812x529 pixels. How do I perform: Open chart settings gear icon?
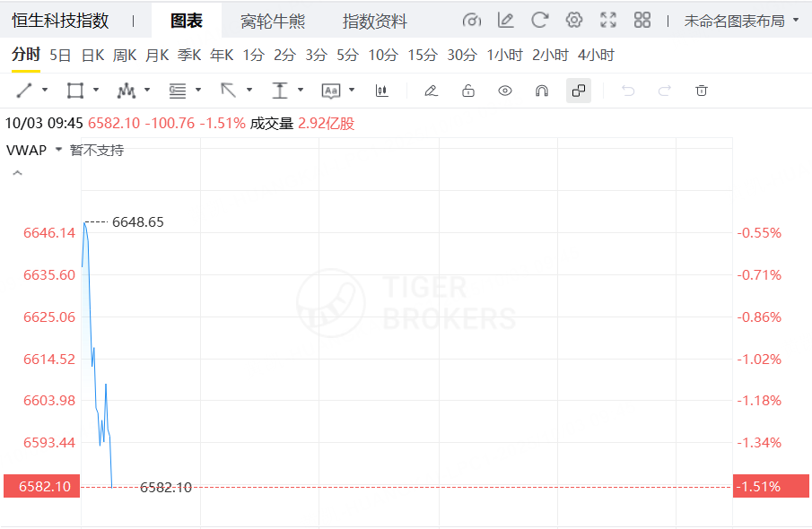tap(574, 20)
